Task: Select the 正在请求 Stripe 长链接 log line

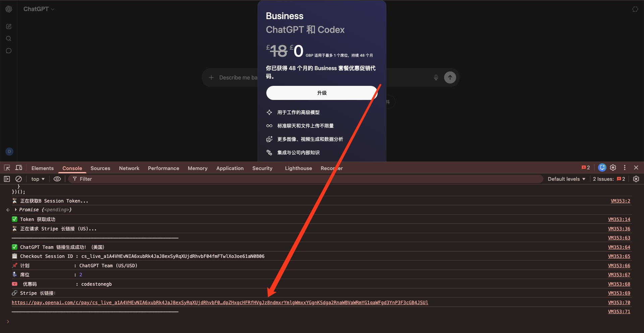Action: [x=58, y=229]
